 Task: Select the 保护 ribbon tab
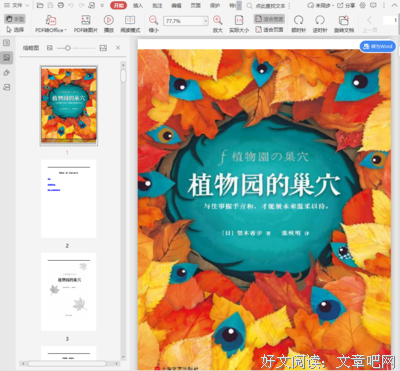tap(215, 5)
